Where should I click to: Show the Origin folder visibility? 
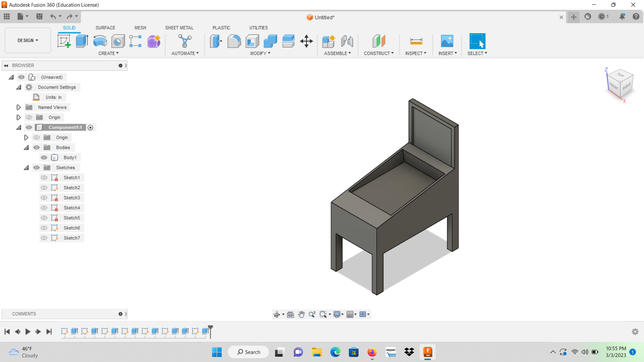click(x=29, y=117)
